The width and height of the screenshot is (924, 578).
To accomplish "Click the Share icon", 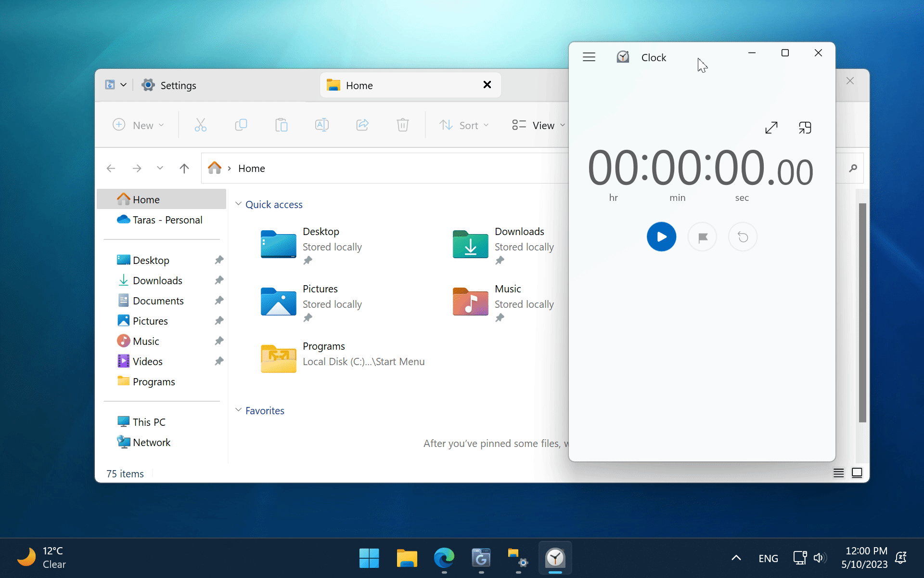I will 362,125.
